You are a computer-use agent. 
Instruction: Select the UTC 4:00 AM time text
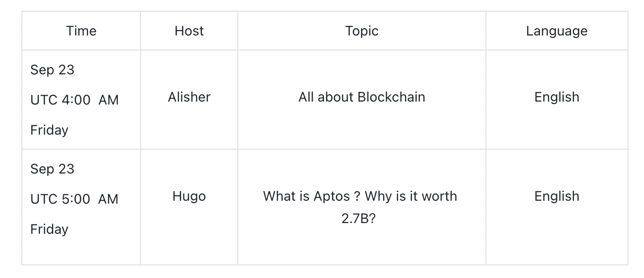coord(74,100)
